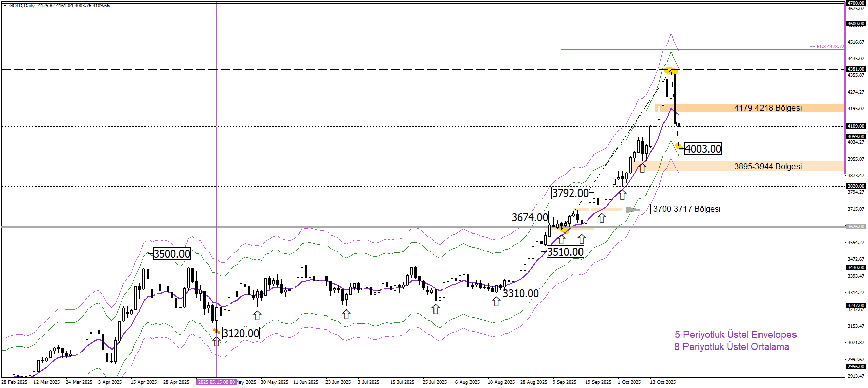Select the 4003.00 price label
This screenshot has width=868, height=388.
(x=703, y=149)
